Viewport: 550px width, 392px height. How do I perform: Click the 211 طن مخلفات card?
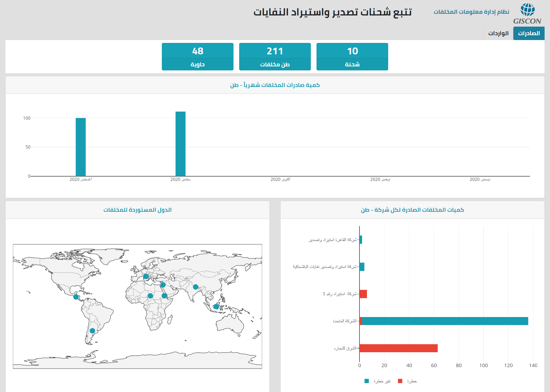(275, 56)
